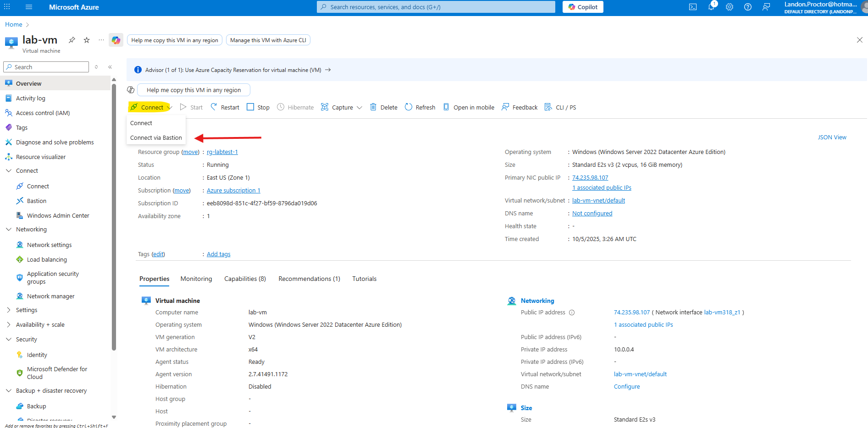
Task: Restart the virtual machine
Action: [x=225, y=107]
